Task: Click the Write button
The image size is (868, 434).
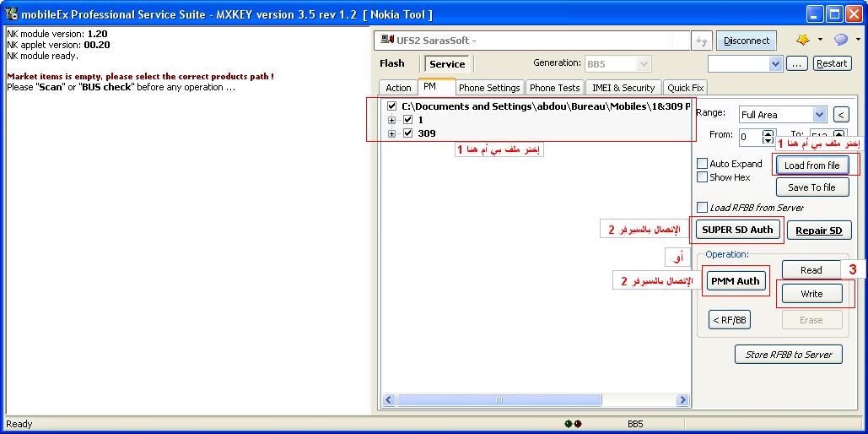Action: click(811, 294)
